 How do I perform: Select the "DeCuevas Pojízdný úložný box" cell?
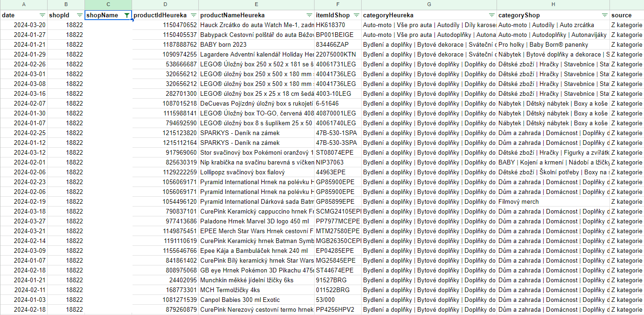[x=257, y=104]
